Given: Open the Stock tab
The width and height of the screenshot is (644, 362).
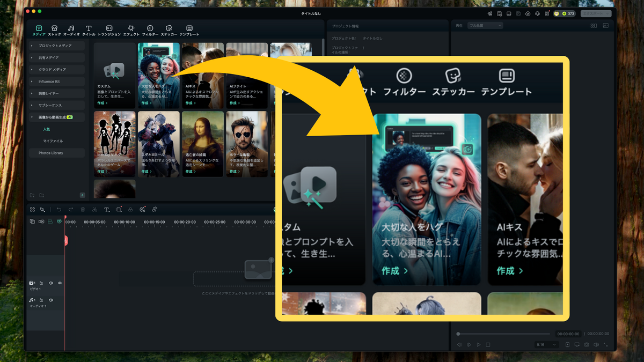Looking at the screenshot, I should [54, 30].
